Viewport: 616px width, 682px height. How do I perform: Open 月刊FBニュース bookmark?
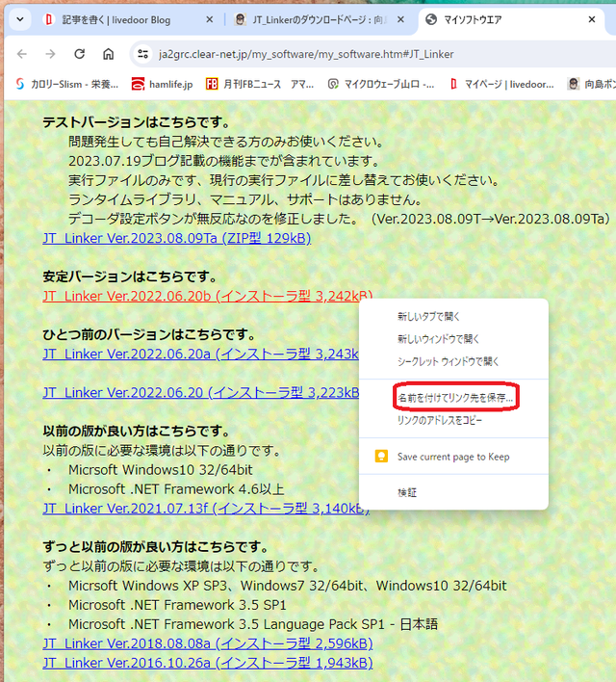[x=244, y=84]
